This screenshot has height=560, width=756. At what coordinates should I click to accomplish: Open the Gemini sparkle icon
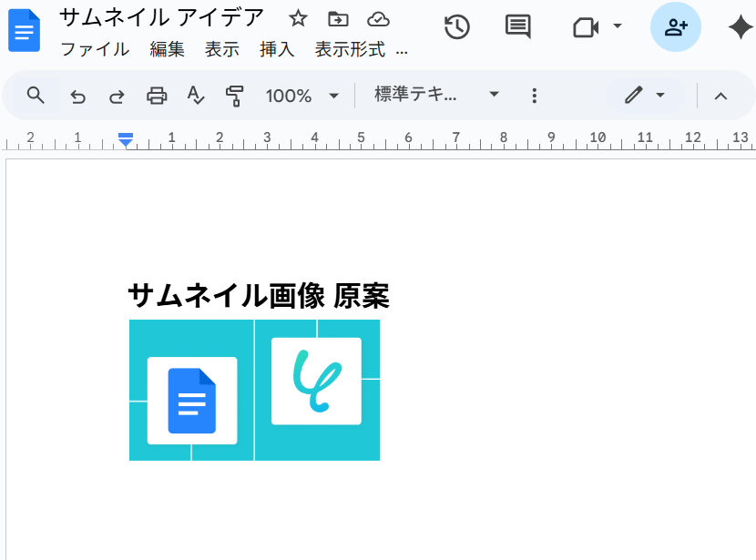coord(741,27)
